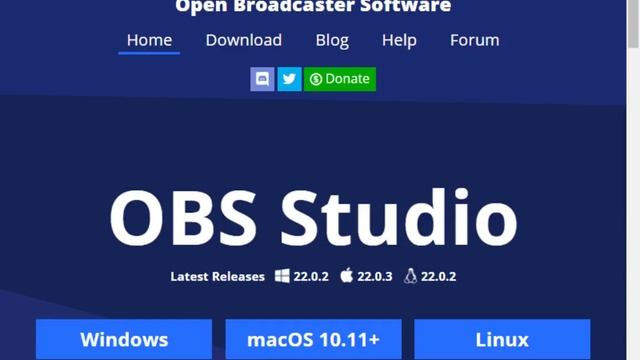Visit the Forum menu link
Image resolution: width=640 pixels, height=360 pixels.
(x=475, y=40)
